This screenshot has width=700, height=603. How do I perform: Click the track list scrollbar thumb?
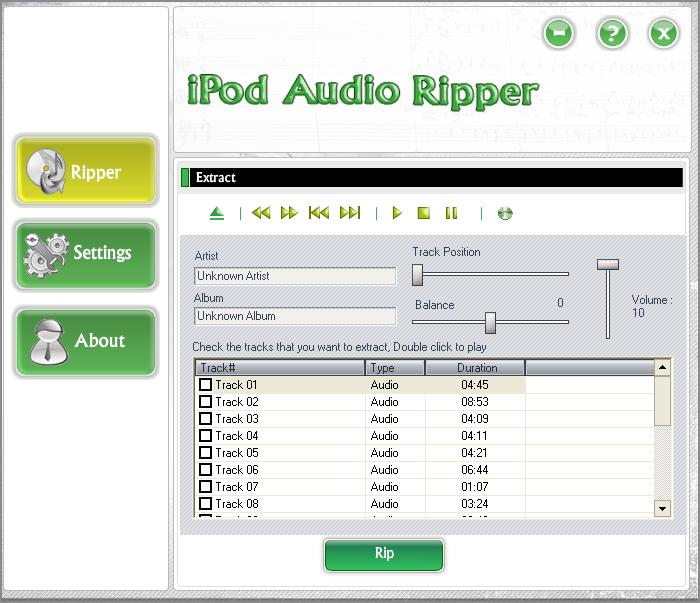[662, 401]
